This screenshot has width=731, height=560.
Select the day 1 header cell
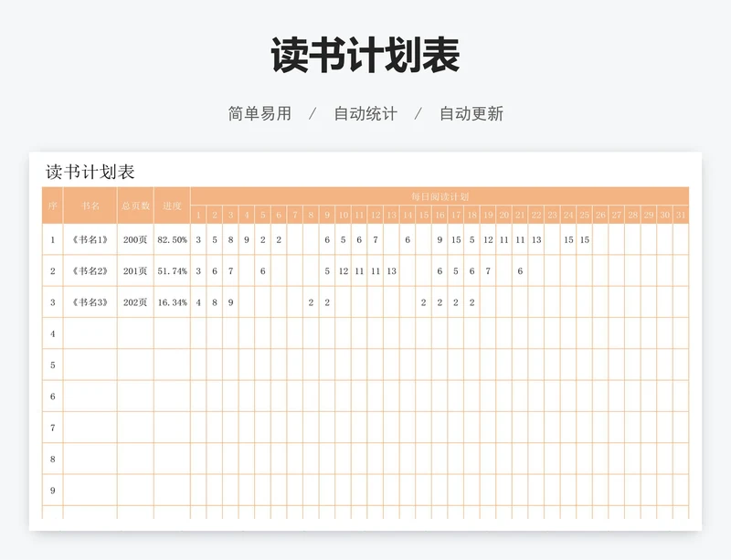(198, 216)
